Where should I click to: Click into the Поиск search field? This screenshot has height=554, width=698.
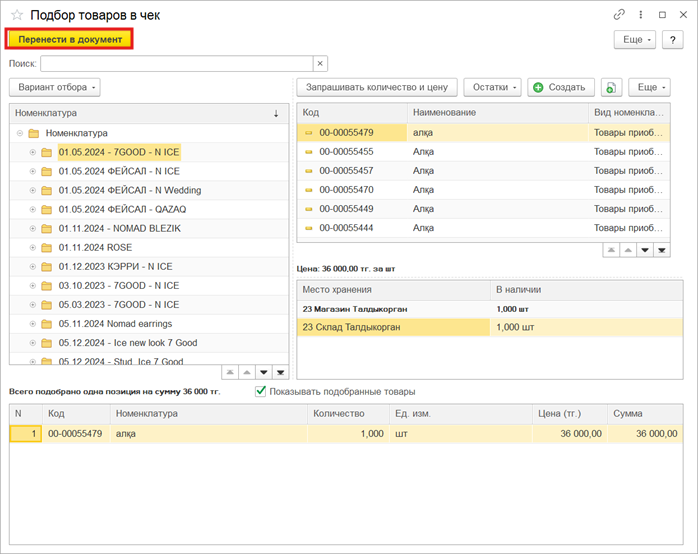(177, 64)
